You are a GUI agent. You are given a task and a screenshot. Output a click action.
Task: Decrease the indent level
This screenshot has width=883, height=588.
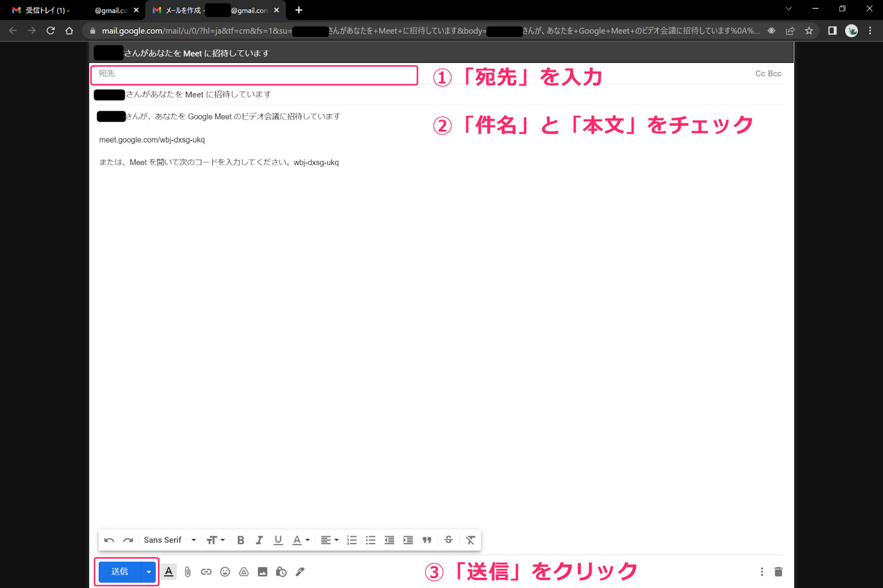click(x=389, y=540)
